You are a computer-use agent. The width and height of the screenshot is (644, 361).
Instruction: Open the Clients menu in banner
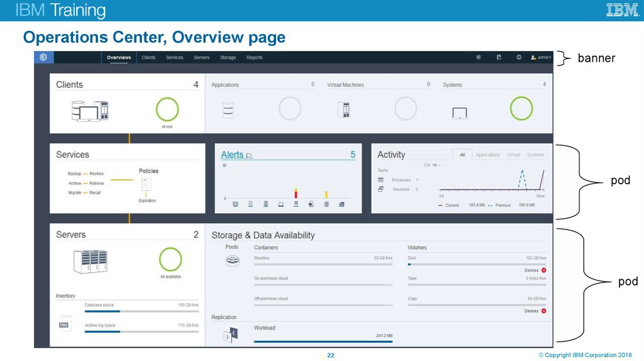[148, 57]
